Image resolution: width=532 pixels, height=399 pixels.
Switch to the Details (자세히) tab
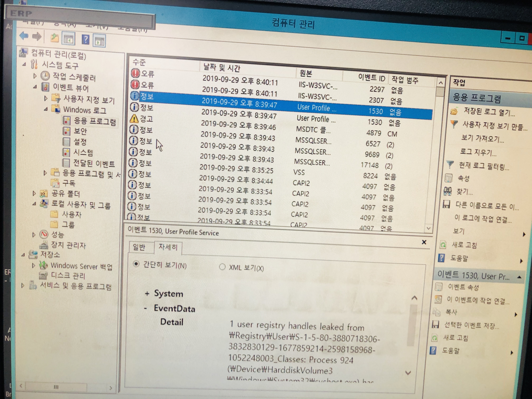point(168,247)
